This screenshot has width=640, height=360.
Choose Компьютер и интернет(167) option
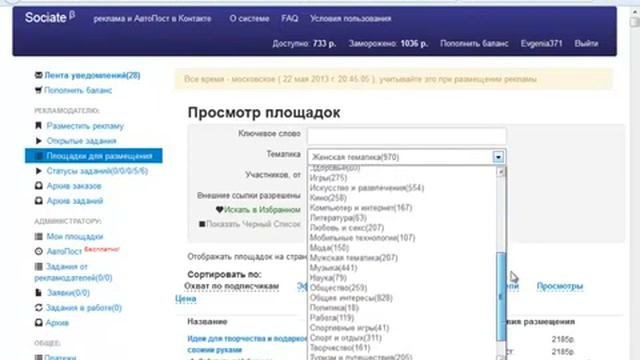pos(361,208)
